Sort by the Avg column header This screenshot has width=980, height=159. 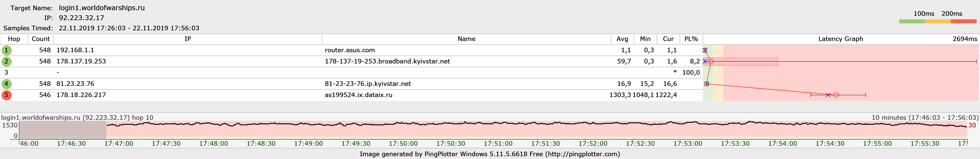(x=622, y=39)
